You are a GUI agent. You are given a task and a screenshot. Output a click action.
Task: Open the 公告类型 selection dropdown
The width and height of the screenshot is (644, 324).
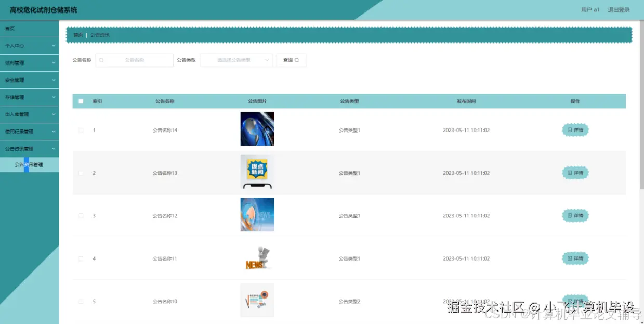[x=236, y=60]
